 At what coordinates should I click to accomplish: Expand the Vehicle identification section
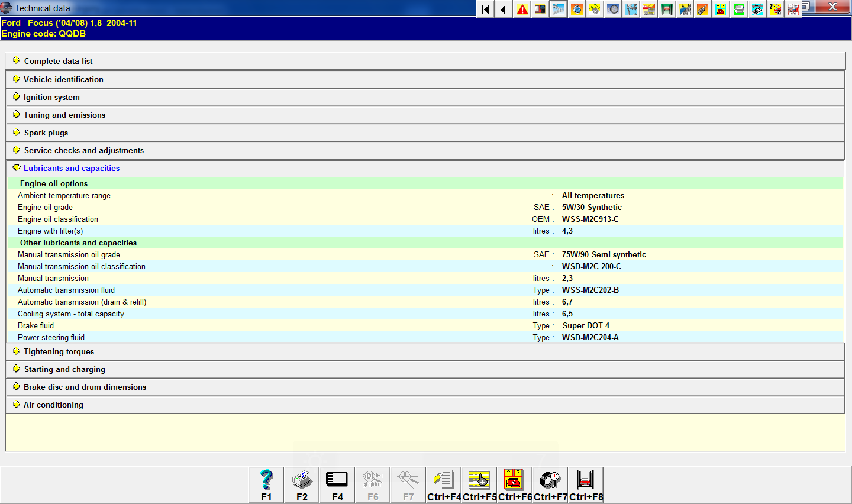coord(63,79)
